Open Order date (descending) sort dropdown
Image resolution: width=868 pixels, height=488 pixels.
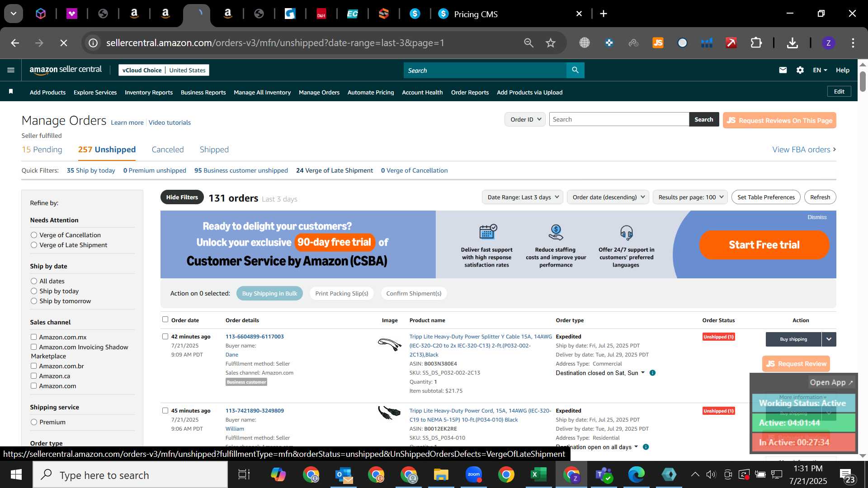tap(608, 197)
